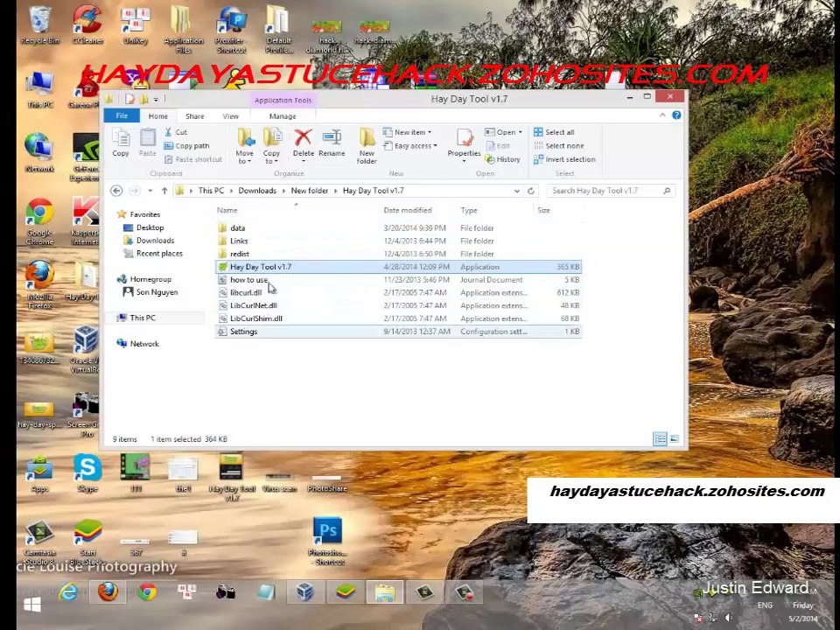Click Downloads in address breadcrumb

click(x=257, y=191)
